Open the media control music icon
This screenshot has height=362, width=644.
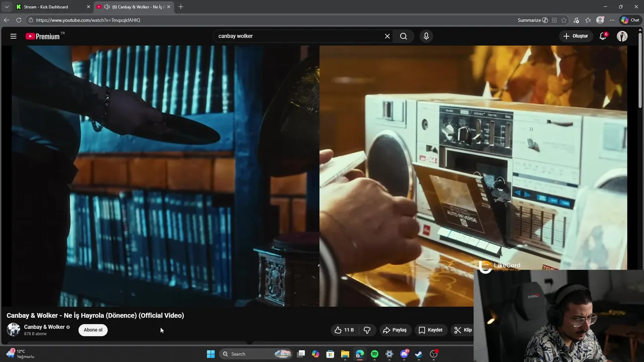577,20
